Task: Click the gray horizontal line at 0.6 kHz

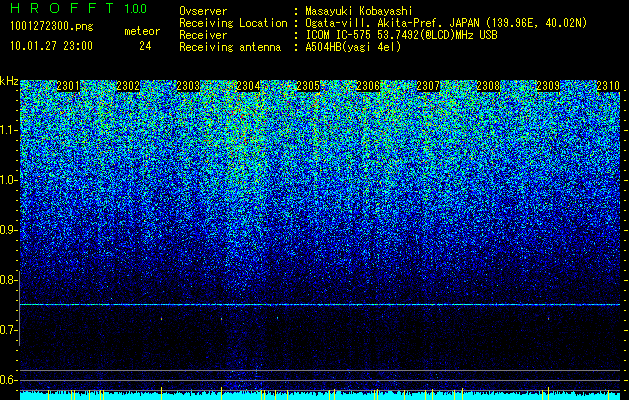Action: 320,380
